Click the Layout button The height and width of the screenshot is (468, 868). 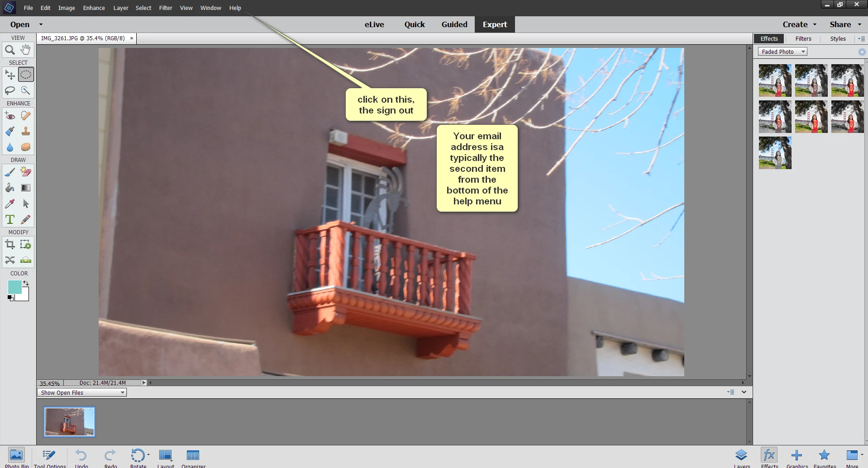pos(166,458)
